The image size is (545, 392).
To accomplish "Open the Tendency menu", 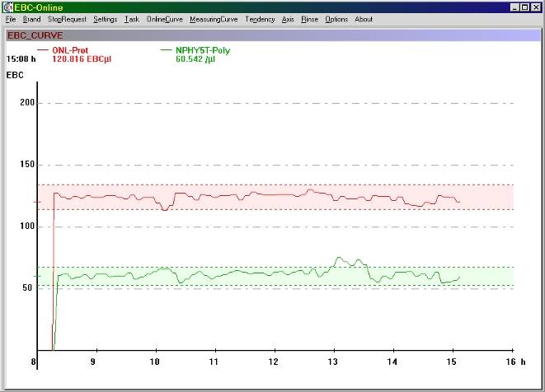I will tap(260, 19).
